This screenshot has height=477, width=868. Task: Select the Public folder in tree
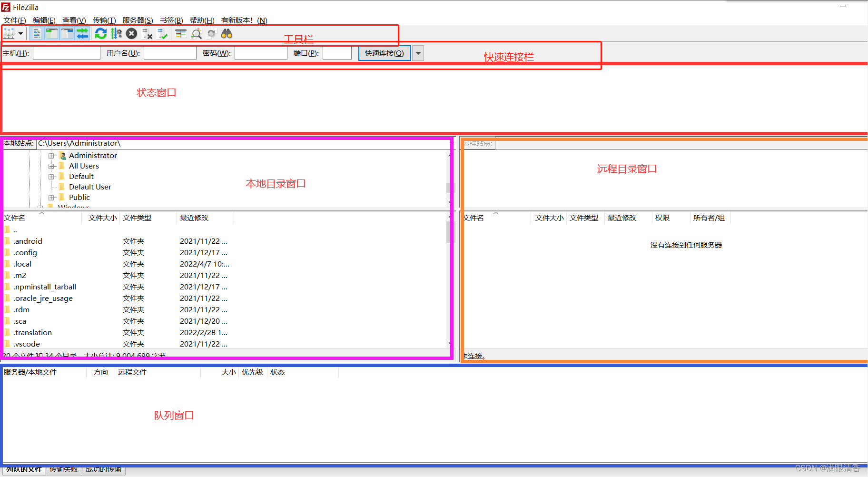79,198
